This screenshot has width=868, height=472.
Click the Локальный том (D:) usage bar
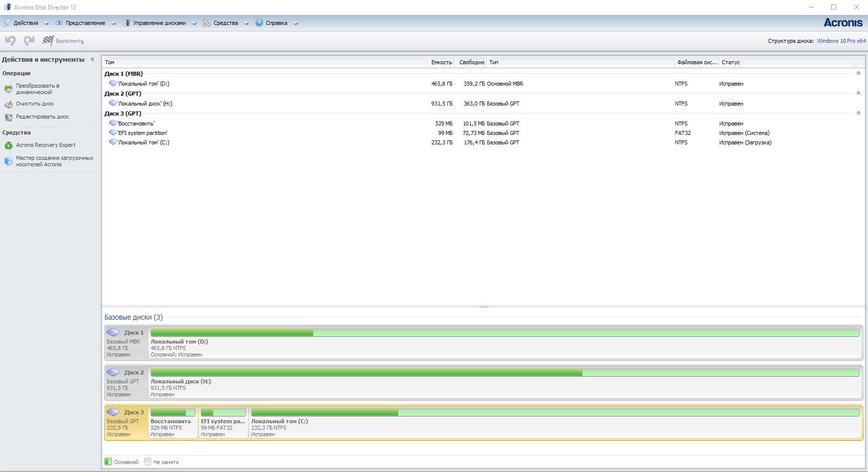(x=505, y=333)
